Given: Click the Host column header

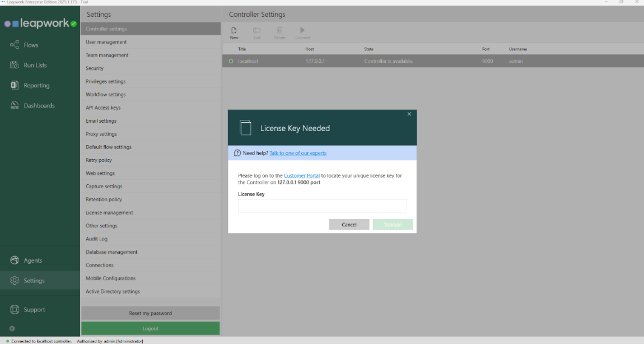Looking at the screenshot, I should [310, 49].
